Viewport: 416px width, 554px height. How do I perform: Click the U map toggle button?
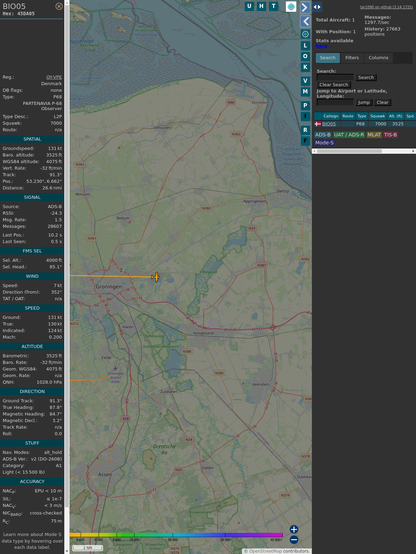[249, 6]
